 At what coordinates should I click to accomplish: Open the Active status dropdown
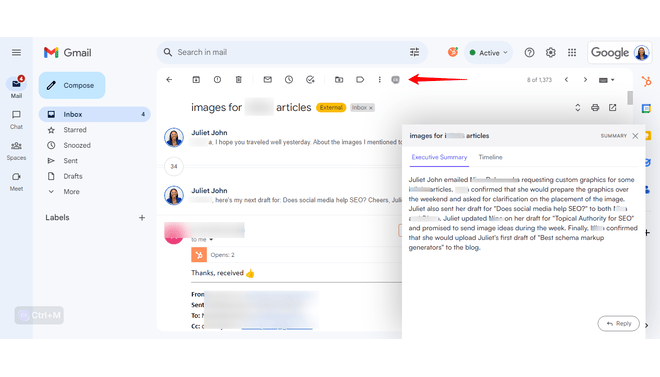[489, 53]
